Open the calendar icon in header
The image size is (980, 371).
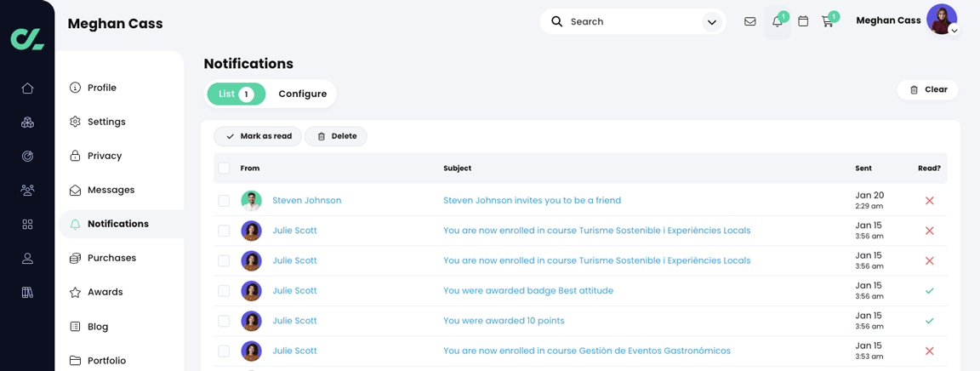[804, 21]
